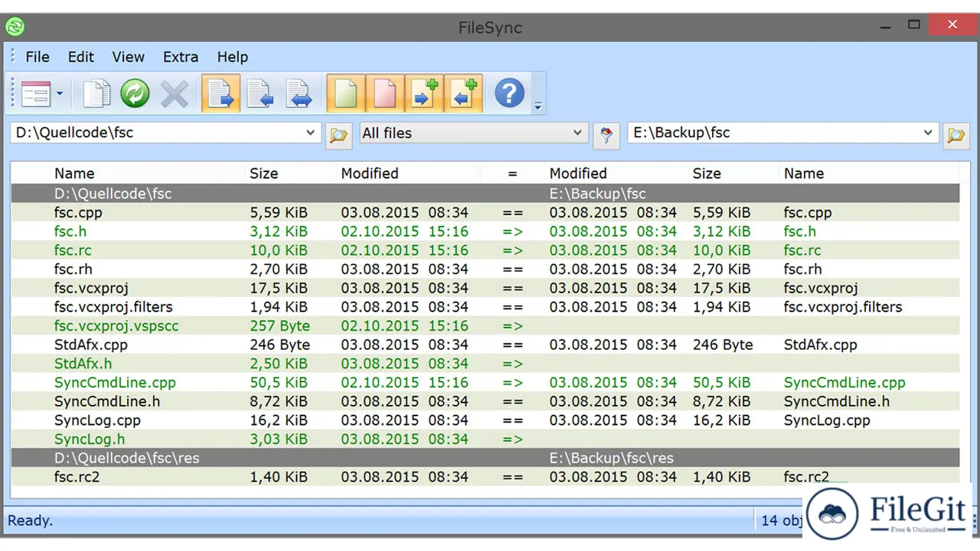Open the Edit menu
This screenshot has height=551, width=980.
coord(80,57)
